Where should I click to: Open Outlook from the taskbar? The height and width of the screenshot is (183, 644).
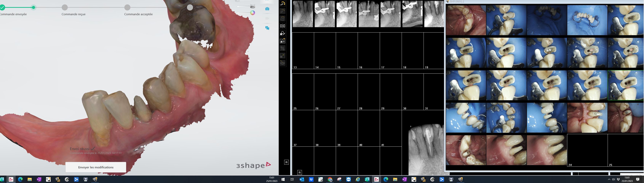click(302, 179)
